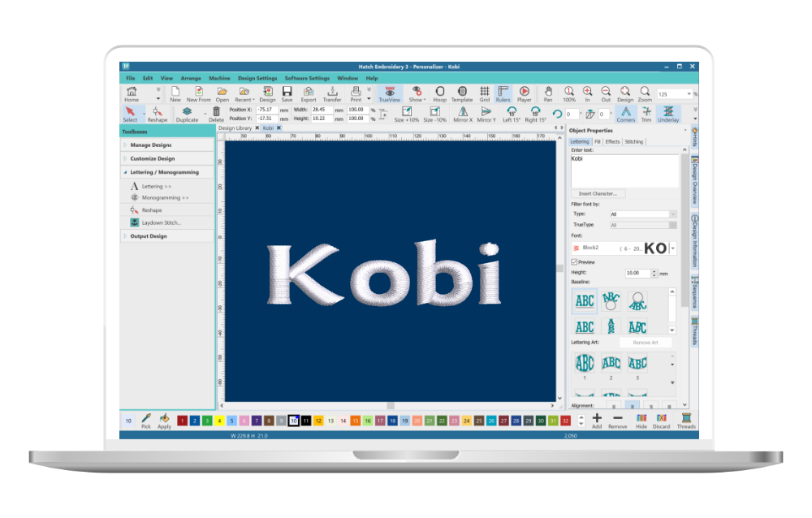Screen dimensions: 812x518
Task: Select yellow color swatch number 4
Action: 219,421
